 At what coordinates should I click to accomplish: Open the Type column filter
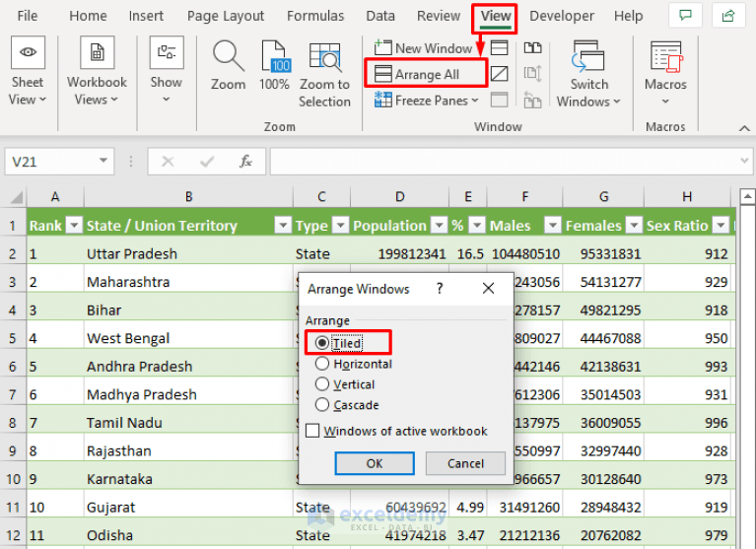[x=340, y=225]
